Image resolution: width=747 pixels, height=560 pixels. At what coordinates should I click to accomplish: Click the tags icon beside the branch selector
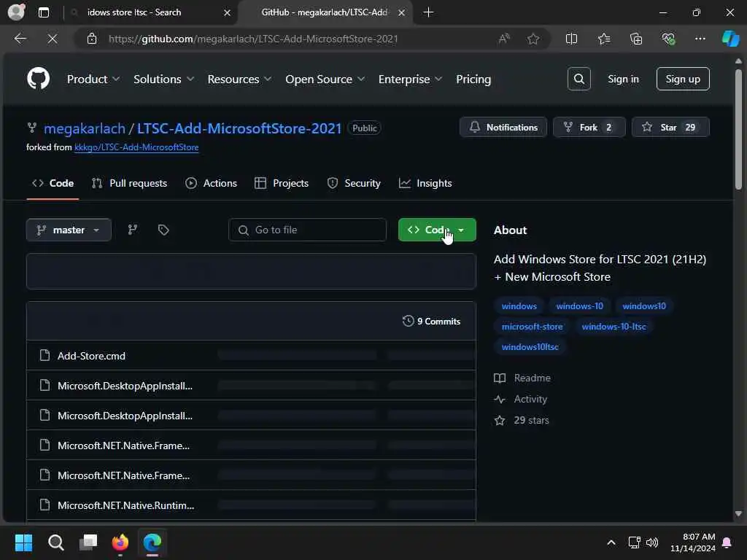163,230
